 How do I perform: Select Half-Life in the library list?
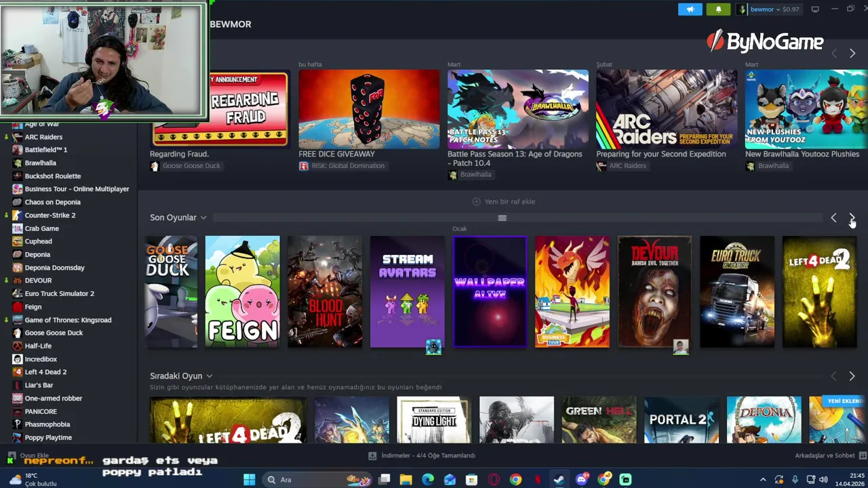pyautogui.click(x=38, y=346)
